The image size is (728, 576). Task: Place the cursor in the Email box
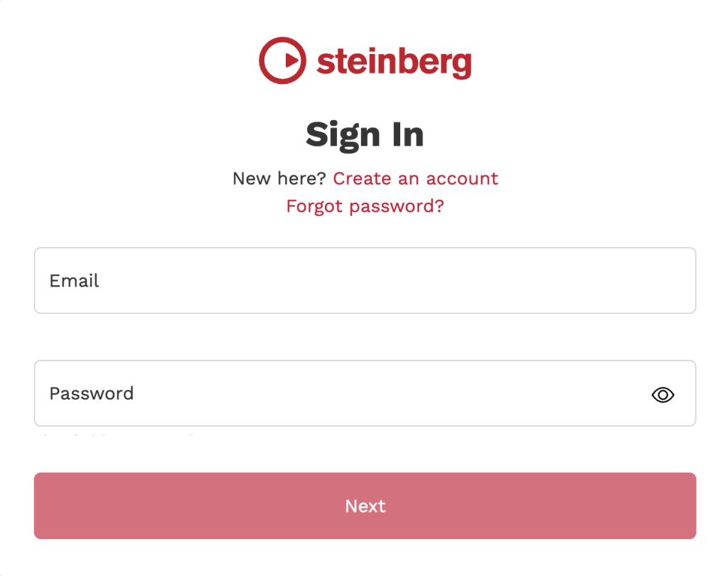365,280
